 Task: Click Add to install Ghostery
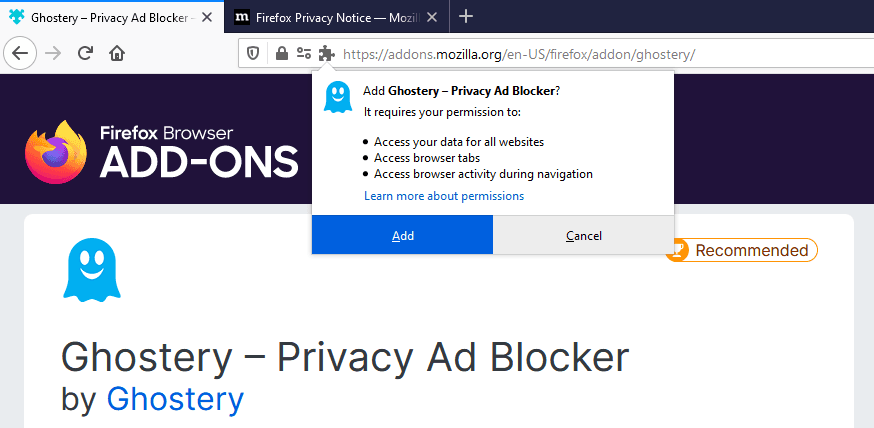[402, 236]
